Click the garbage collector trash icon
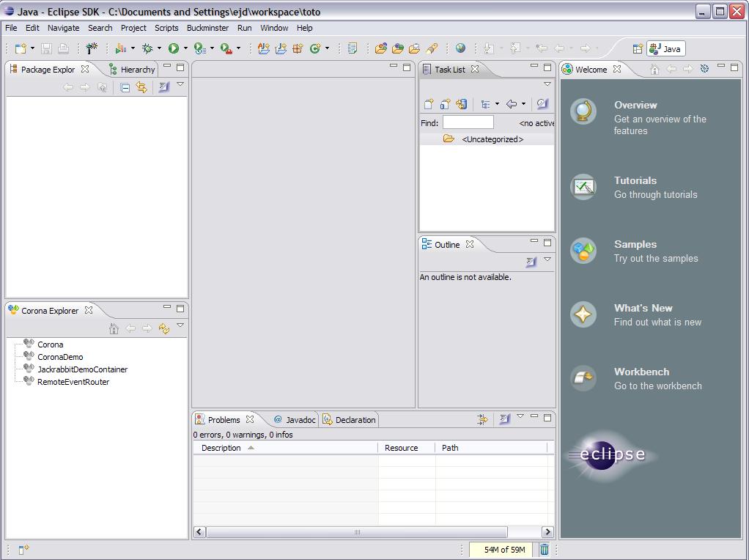Image resolution: width=749 pixels, height=560 pixels. pos(544,550)
